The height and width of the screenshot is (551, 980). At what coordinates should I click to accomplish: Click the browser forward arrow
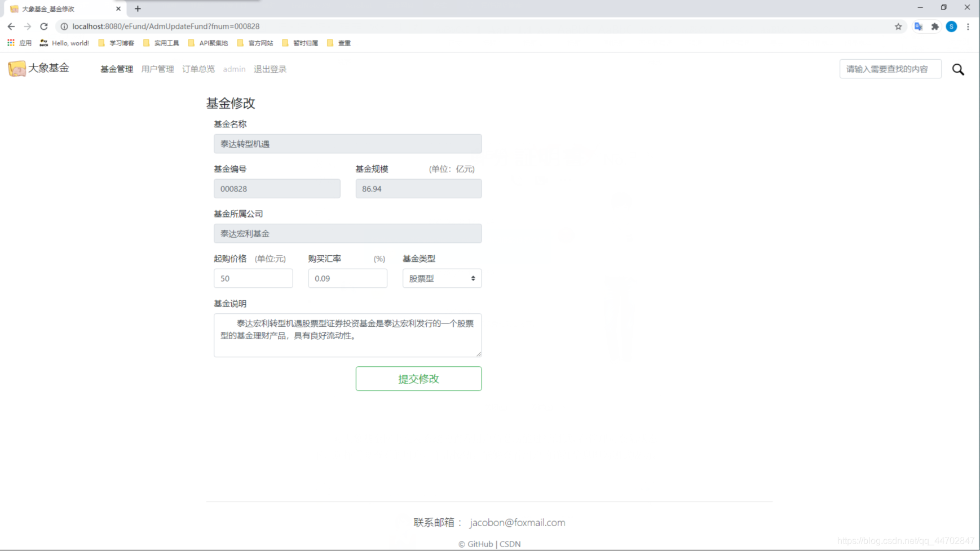(x=27, y=26)
